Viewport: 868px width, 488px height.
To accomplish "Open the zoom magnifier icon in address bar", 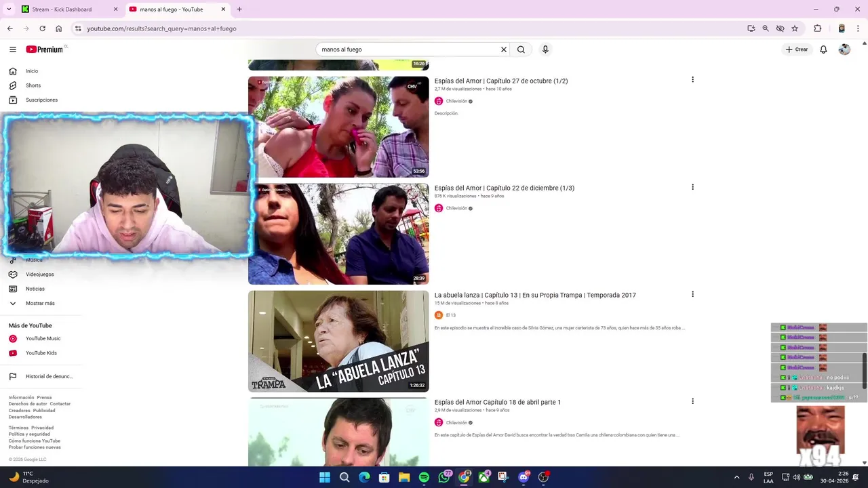I will coord(766,28).
